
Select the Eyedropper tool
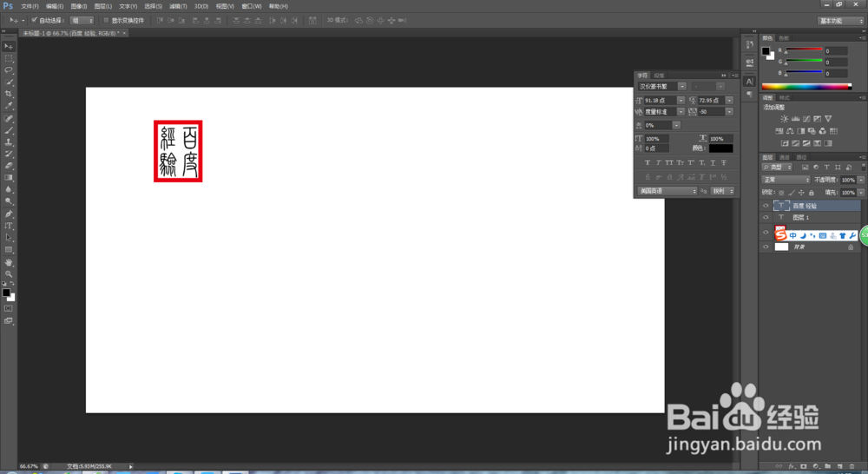9,106
